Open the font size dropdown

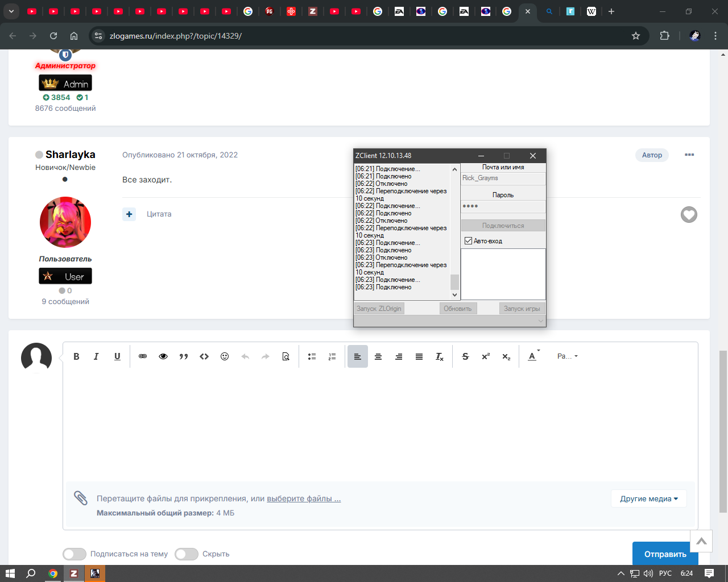[x=567, y=356]
